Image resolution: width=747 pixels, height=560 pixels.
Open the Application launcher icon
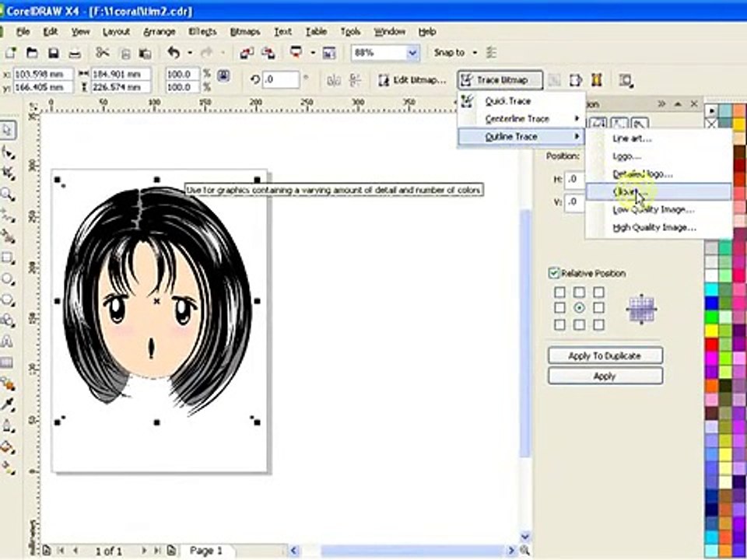click(x=296, y=52)
